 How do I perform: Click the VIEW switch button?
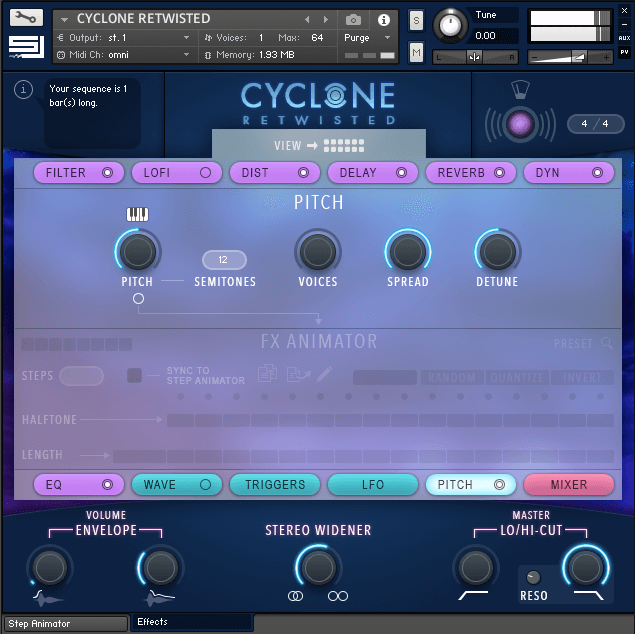tap(319, 146)
